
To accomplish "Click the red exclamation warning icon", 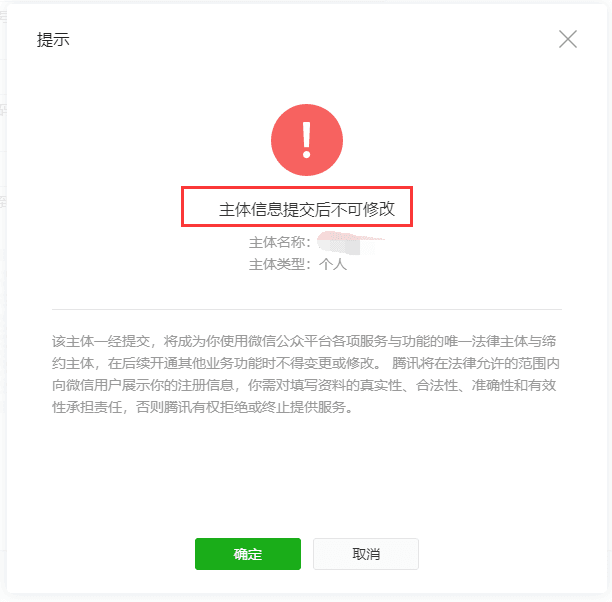I will click(307, 140).
